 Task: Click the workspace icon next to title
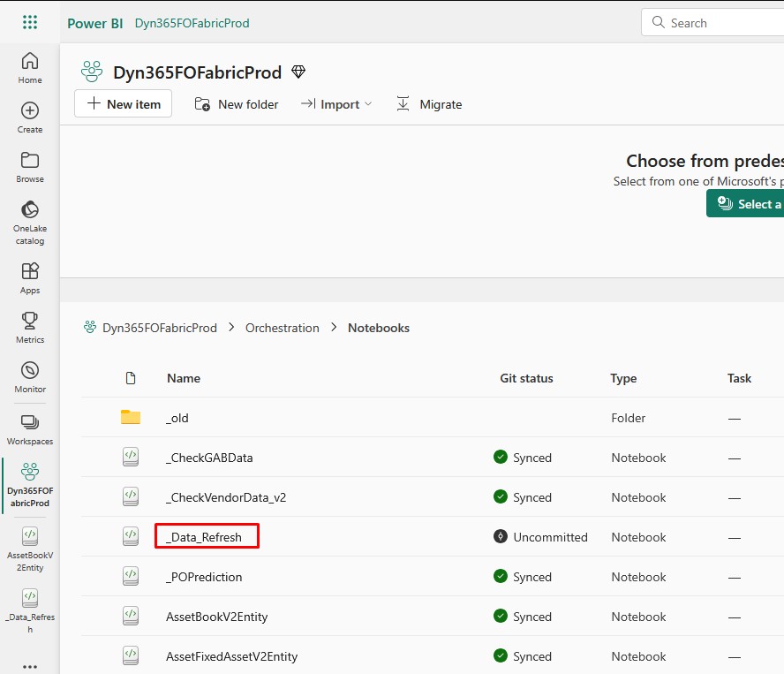[92, 72]
